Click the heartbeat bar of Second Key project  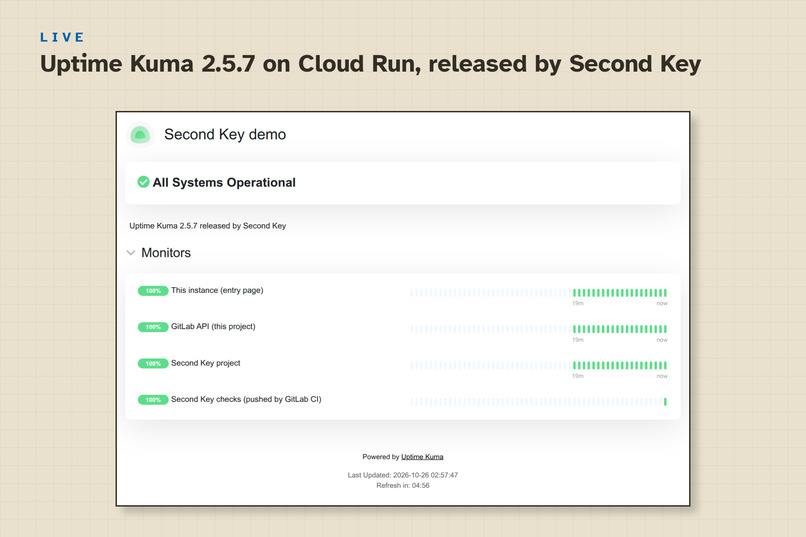click(x=539, y=365)
